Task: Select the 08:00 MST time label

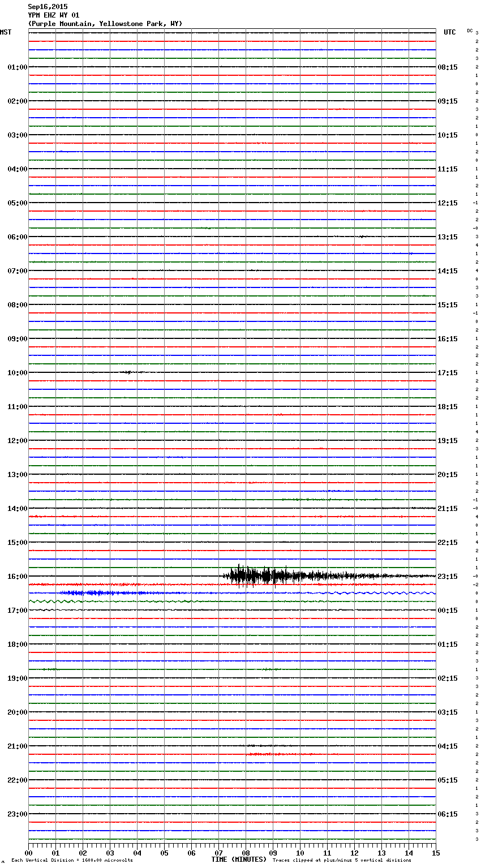Action: point(18,305)
